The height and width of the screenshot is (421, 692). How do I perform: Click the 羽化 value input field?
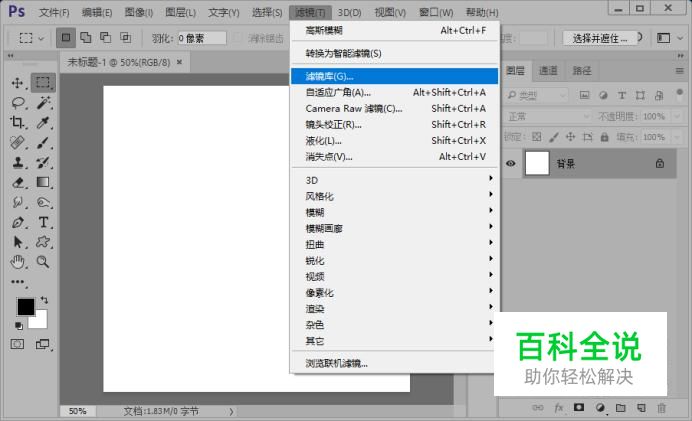(201, 38)
